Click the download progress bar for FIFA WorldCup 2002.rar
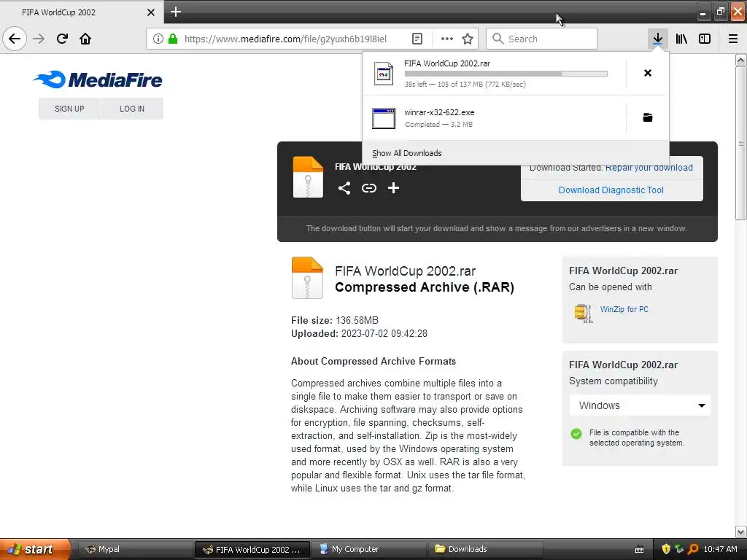 (x=506, y=74)
